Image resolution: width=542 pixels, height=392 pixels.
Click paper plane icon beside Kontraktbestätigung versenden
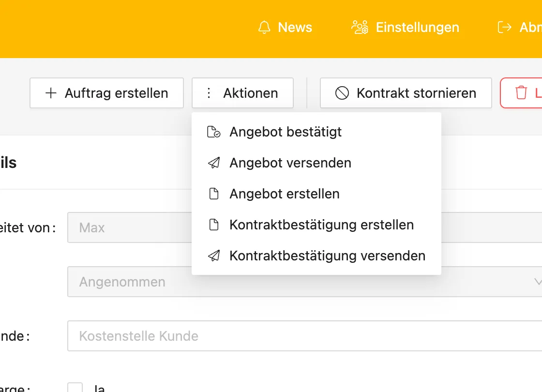tap(213, 256)
